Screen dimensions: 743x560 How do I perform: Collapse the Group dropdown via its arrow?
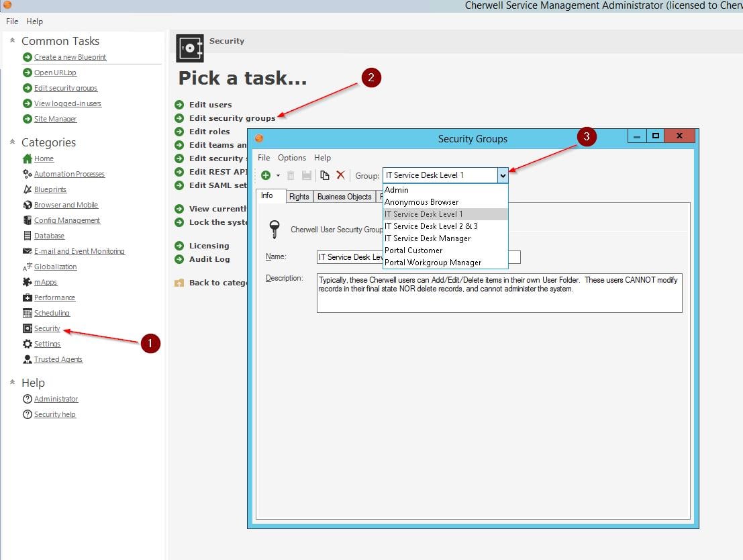point(503,175)
